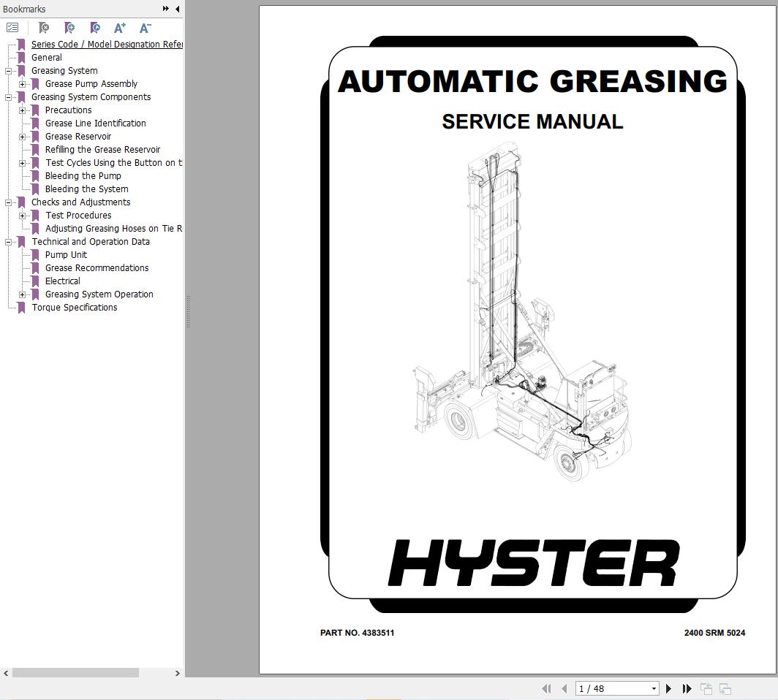Expand the Test Cycles Using the Button bookmark
This screenshot has width=778, height=700.
23,163
